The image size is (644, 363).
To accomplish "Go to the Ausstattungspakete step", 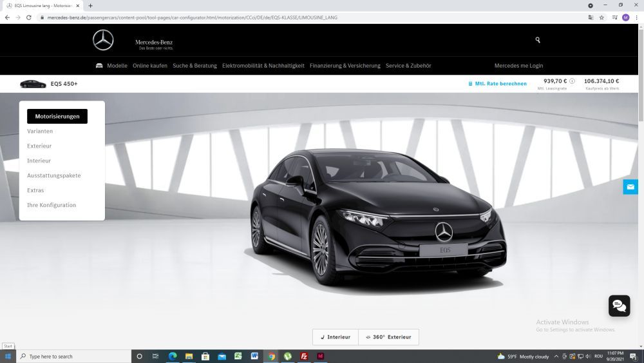I will coord(54,175).
